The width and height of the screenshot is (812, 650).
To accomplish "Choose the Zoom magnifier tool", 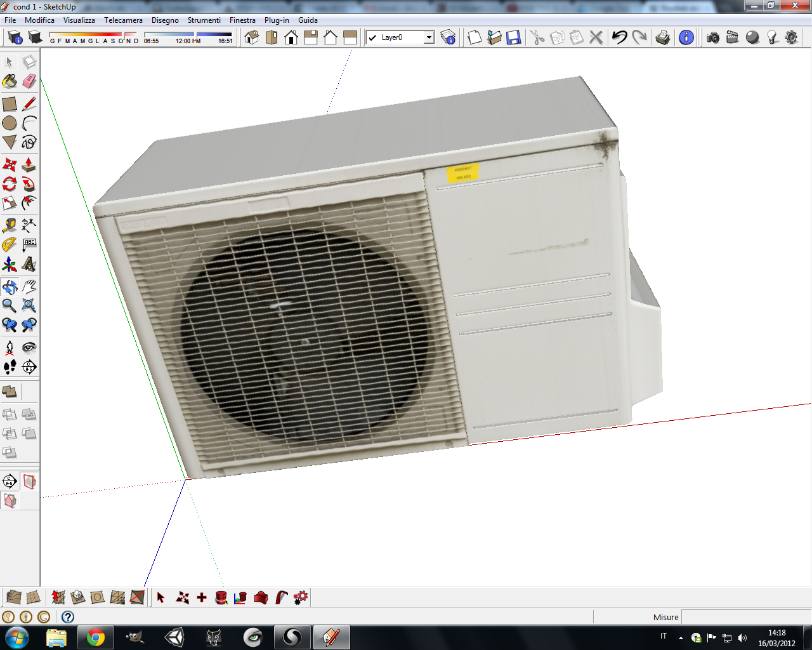I will 10,305.
